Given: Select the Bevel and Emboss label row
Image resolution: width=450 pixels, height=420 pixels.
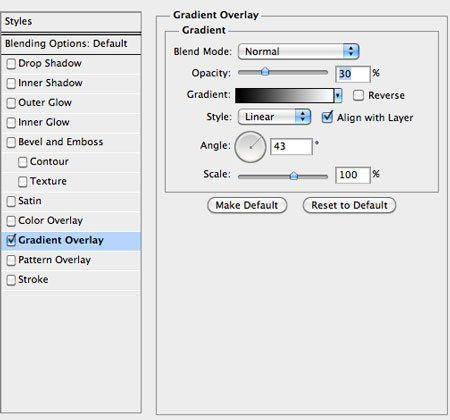Looking at the screenshot, I should pos(71,142).
